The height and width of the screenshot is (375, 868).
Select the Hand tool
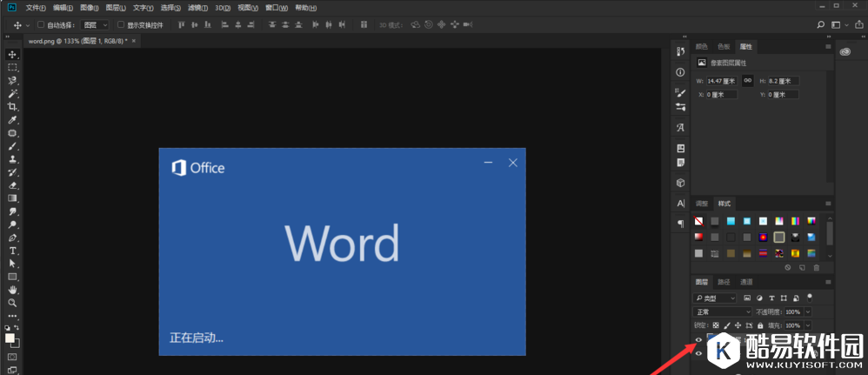pyautogui.click(x=12, y=290)
